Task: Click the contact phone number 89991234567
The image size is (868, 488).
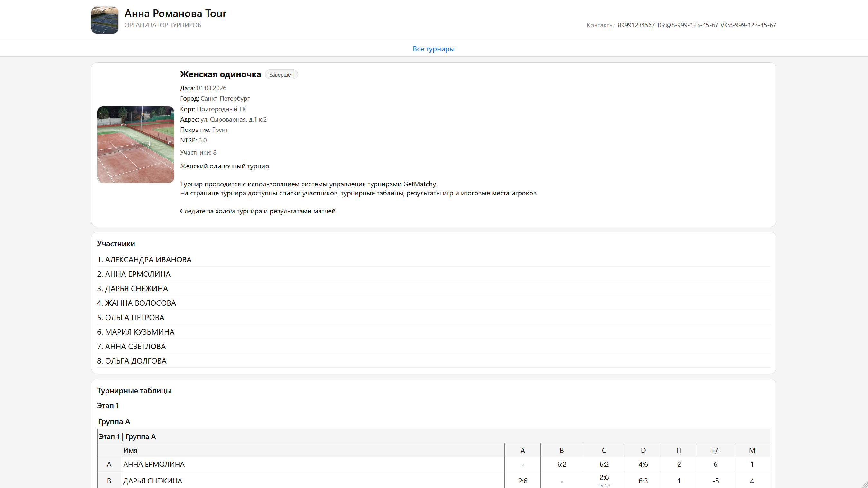Action: click(x=636, y=25)
